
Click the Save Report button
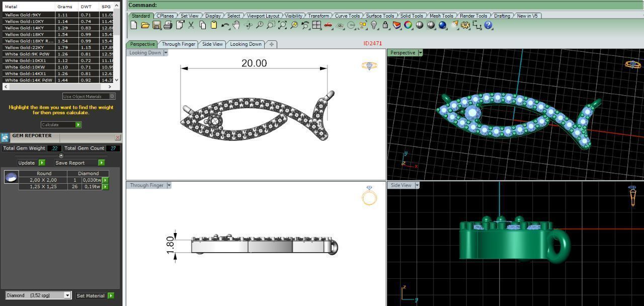click(79, 163)
